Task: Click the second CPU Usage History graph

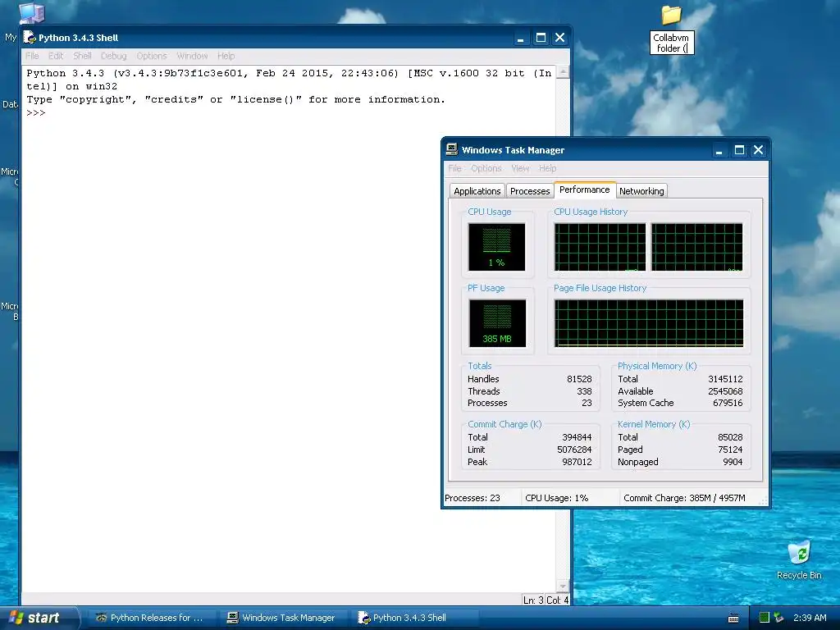Action: pos(697,247)
